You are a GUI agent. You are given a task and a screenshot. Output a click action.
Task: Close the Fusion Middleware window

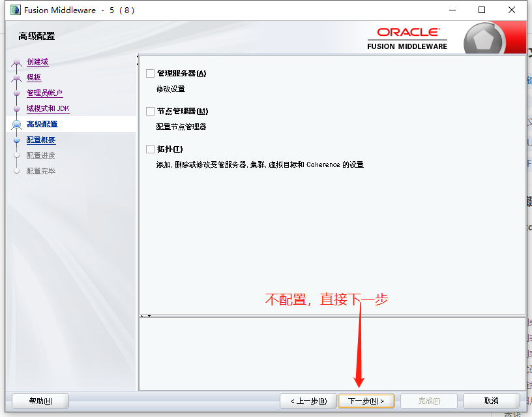(512, 10)
